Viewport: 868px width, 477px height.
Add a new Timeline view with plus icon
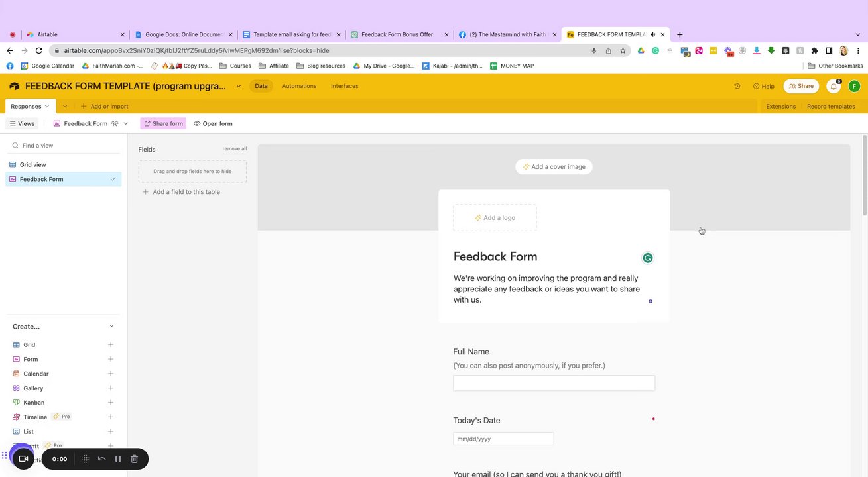[111, 417]
